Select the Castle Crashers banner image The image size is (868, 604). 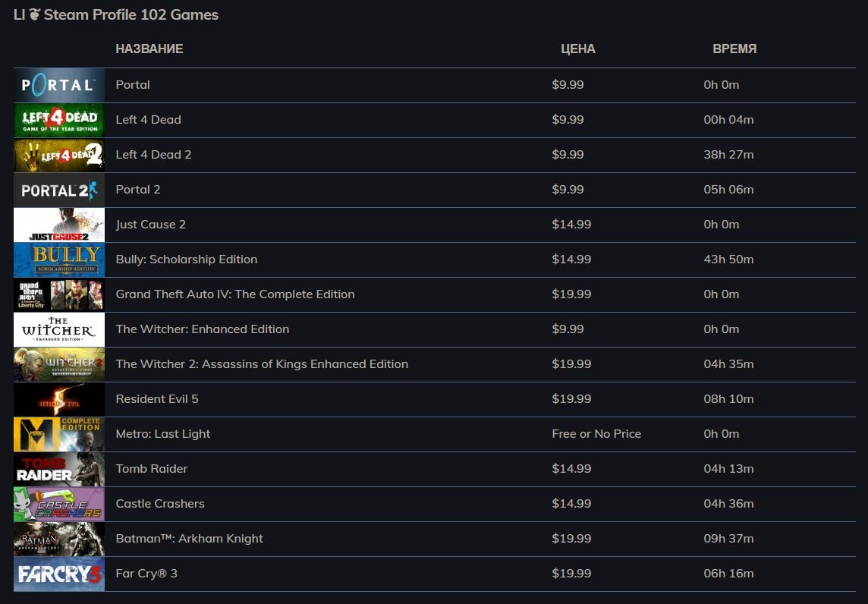click(59, 504)
